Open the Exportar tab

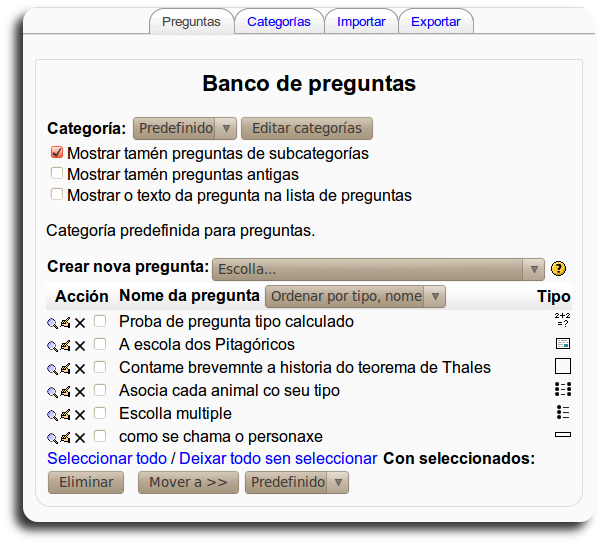coord(435,21)
